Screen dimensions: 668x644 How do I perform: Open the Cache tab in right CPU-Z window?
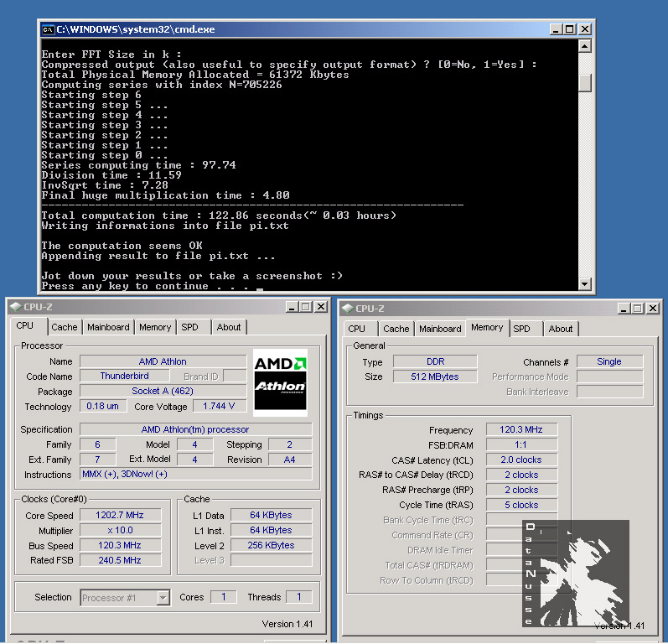tap(396, 329)
